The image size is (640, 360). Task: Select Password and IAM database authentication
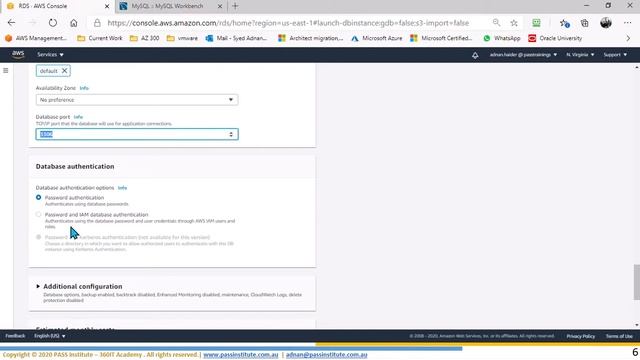point(38,214)
